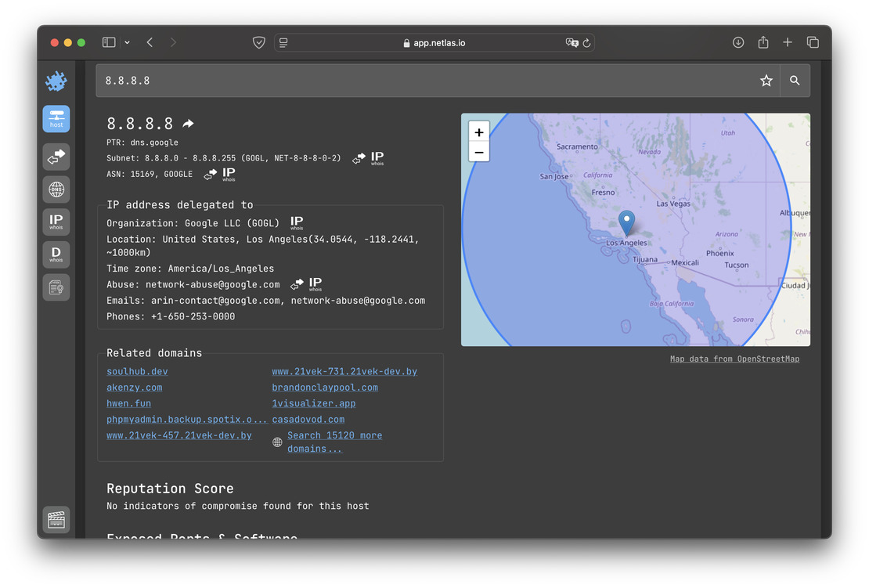Open the sidebar options chevron dropdown

point(125,42)
